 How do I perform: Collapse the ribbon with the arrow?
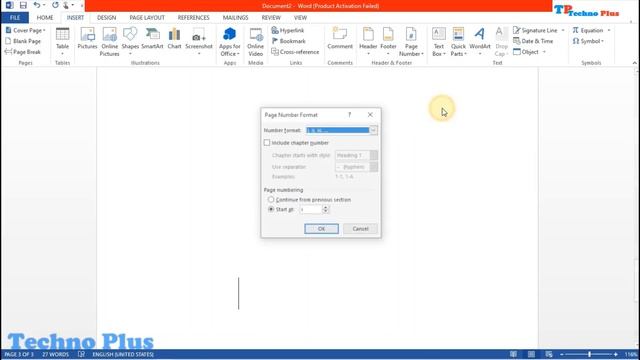pyautogui.click(x=634, y=63)
